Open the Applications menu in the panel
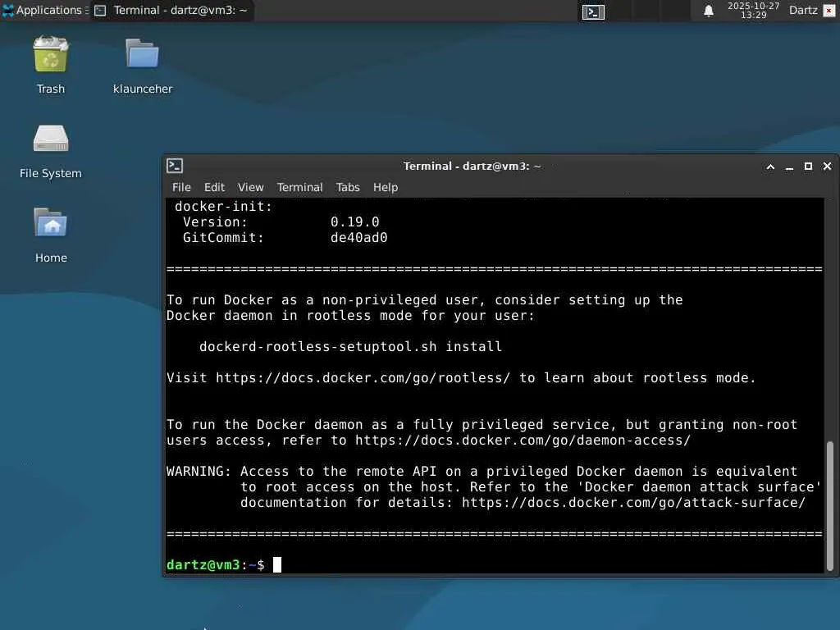Viewport: 840px width, 630px height. click(x=44, y=10)
